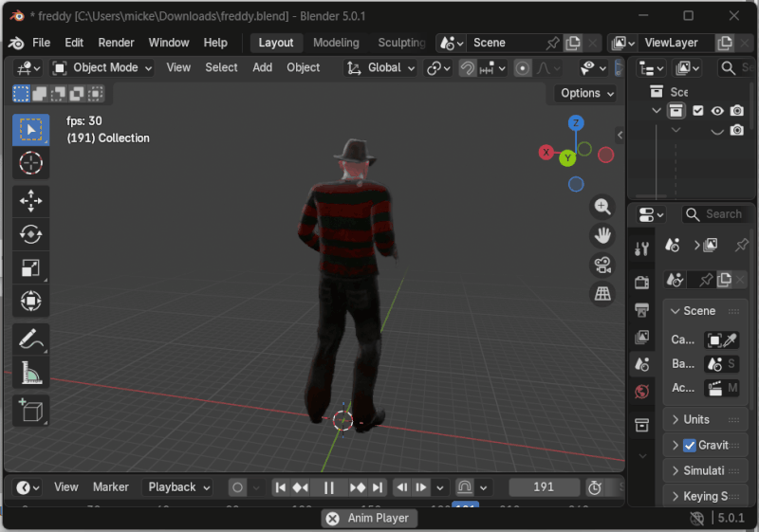Switch perspective/orthographic grid icon
This screenshot has height=532, width=759.
(x=602, y=294)
